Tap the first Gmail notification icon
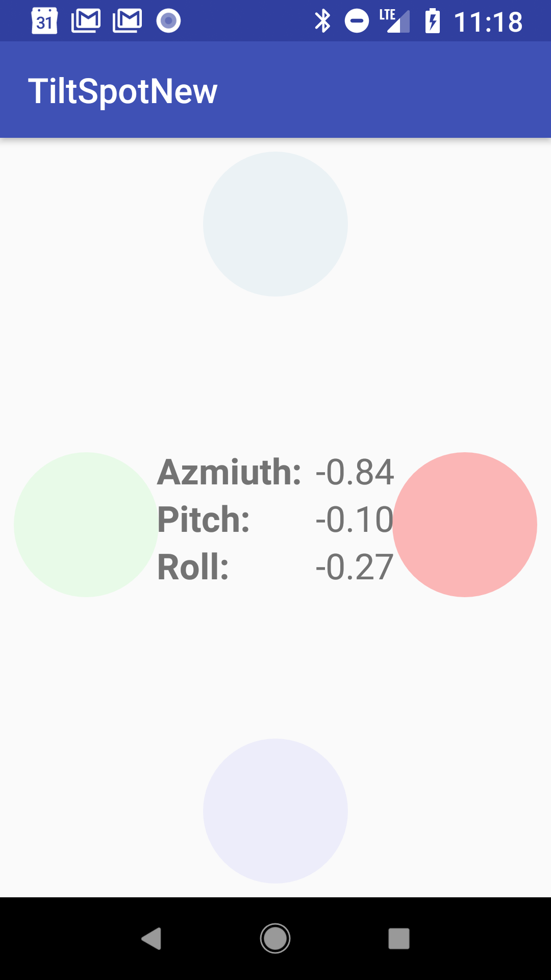 pyautogui.click(x=86, y=21)
